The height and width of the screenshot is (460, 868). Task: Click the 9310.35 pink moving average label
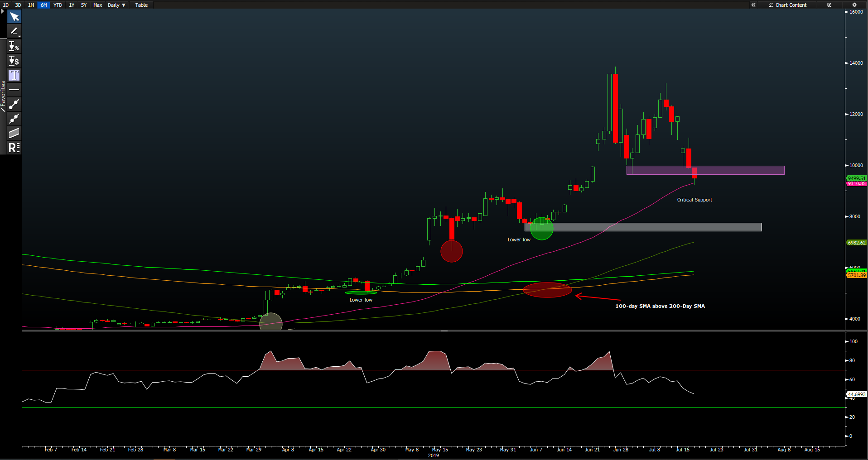857,183
